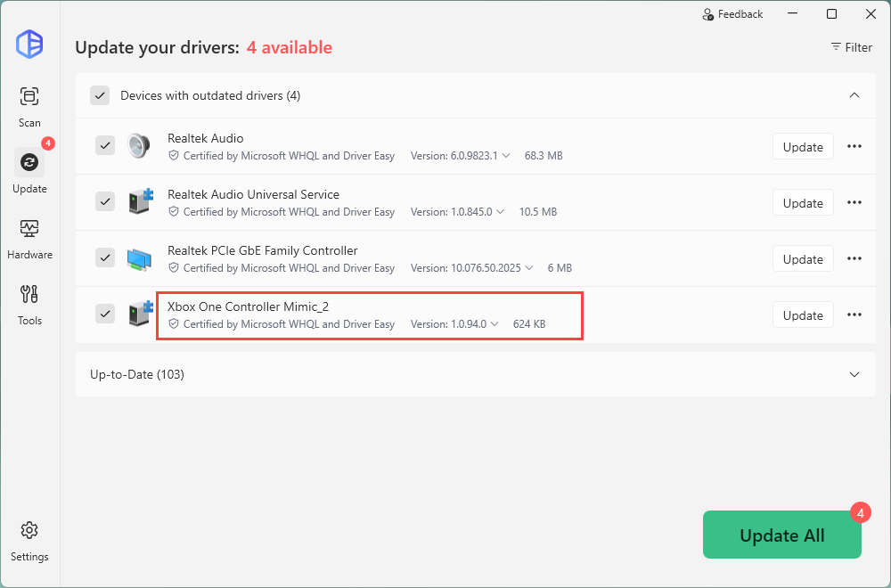Open version dropdown for Xbox controller 1.0.94.0
This screenshot has height=588, width=891.
(x=495, y=324)
